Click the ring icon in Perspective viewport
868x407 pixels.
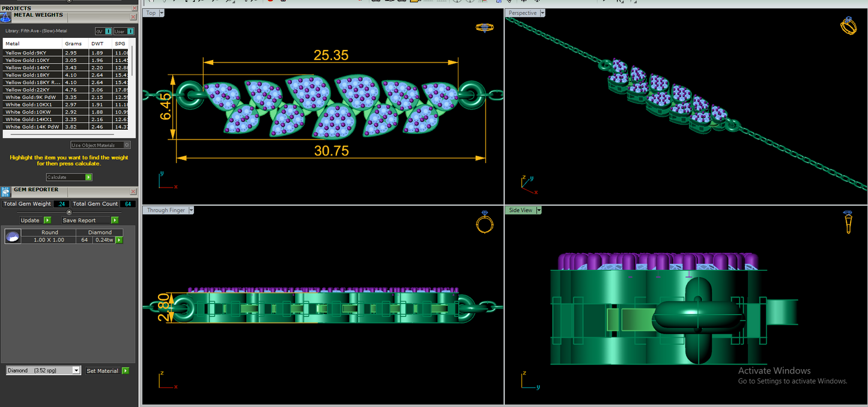pos(848,25)
